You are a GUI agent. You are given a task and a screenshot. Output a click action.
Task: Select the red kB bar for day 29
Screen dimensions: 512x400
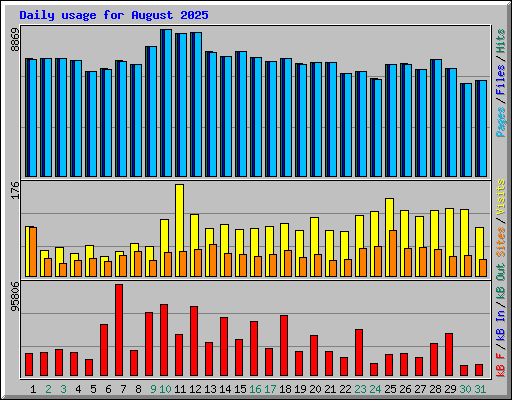(x=449, y=355)
